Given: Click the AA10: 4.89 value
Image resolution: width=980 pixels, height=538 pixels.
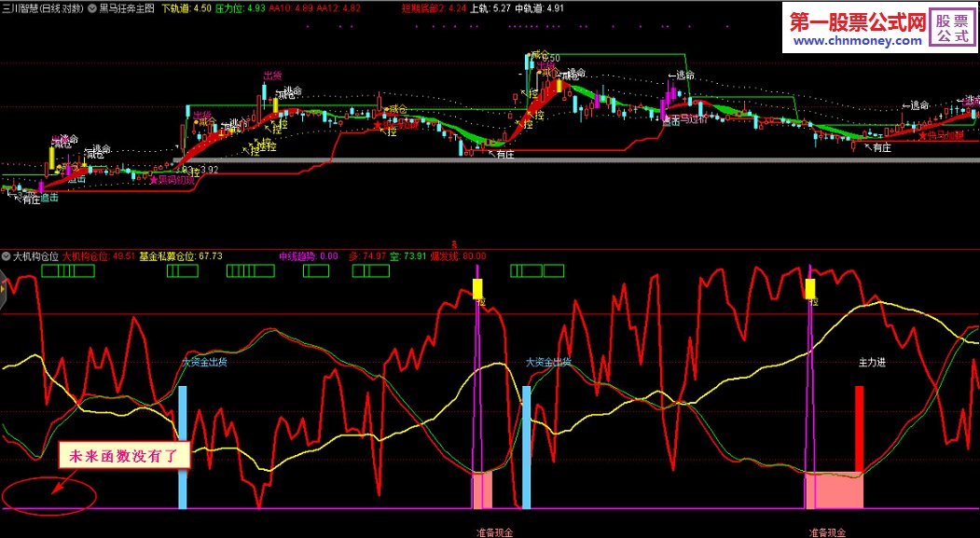Looking at the screenshot, I should pyautogui.click(x=292, y=8).
